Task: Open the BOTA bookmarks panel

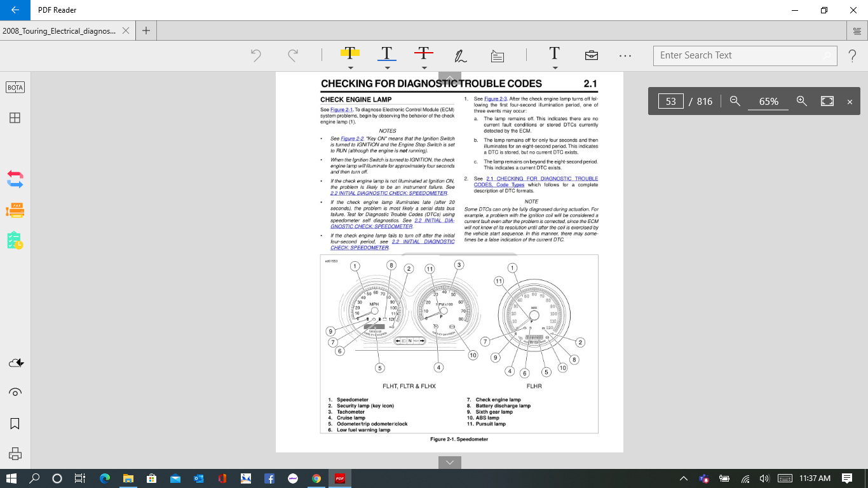Action: [15, 88]
